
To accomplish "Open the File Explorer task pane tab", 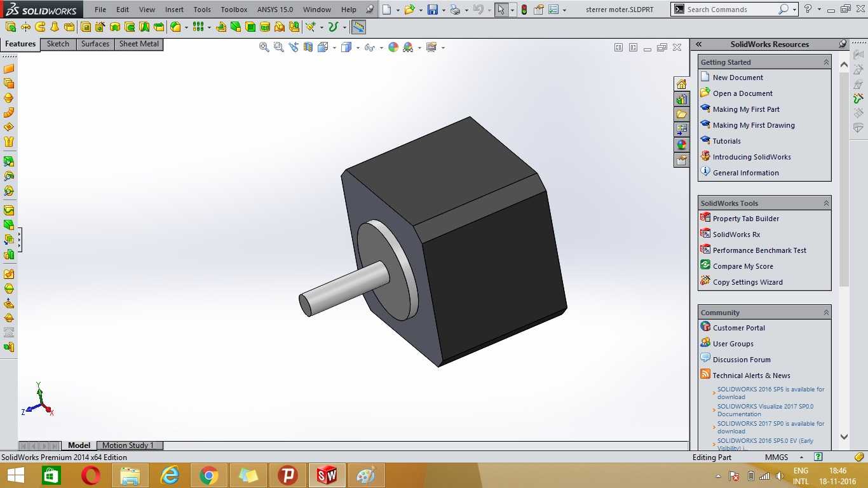I will [x=681, y=114].
